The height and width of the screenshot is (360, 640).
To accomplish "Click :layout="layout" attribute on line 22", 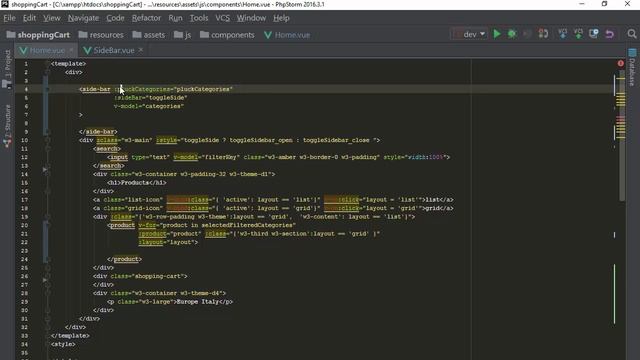I will [168, 242].
